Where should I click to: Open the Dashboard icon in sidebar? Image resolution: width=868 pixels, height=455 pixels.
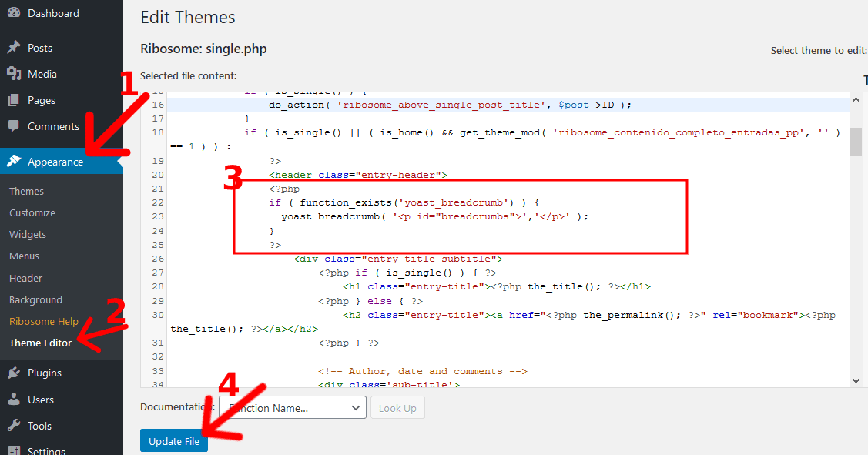13,13
